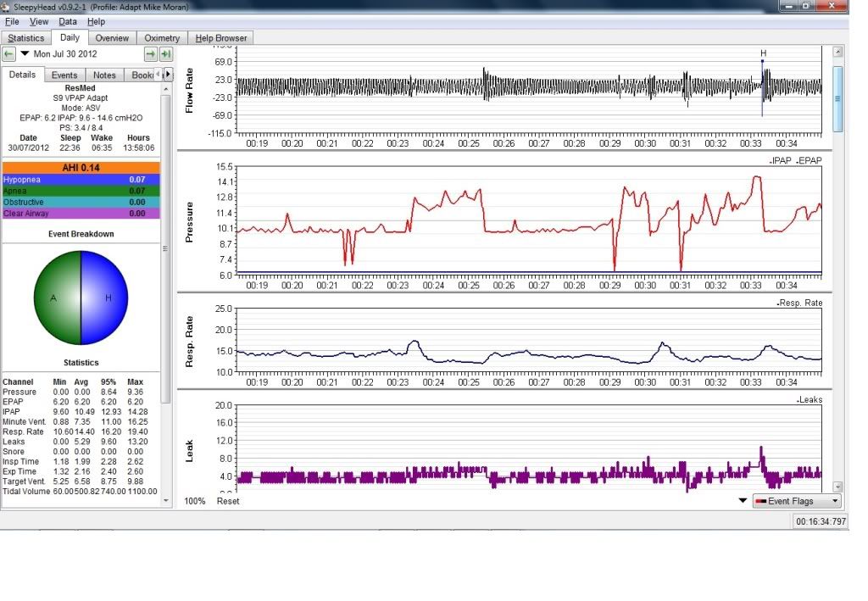Open the Data menu
The width and height of the screenshot is (868, 601).
tap(68, 21)
